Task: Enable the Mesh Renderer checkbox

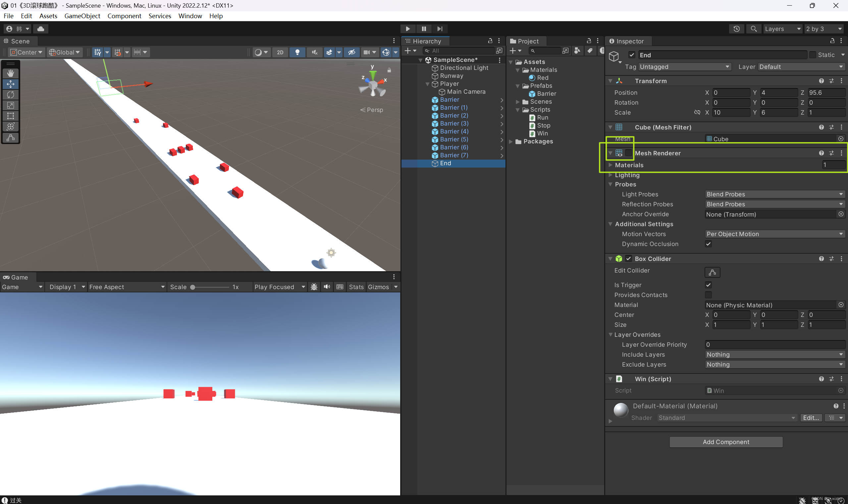Action: [x=628, y=153]
